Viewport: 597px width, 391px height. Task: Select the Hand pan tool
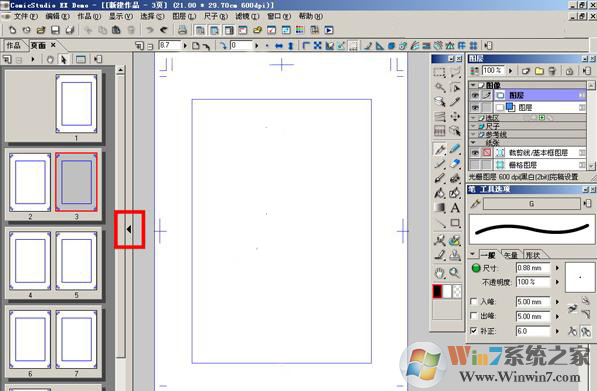point(440,273)
